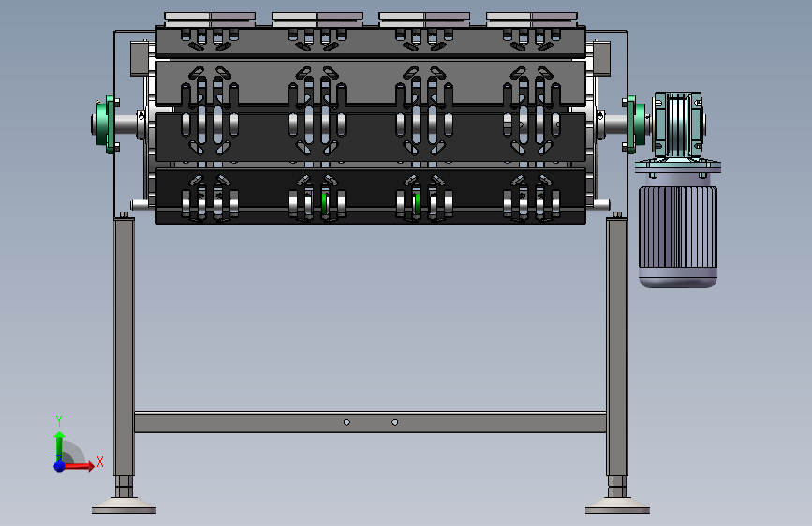Select the horizontal cross beam between the legs
This screenshot has height=526, width=812.
[x=370, y=422]
